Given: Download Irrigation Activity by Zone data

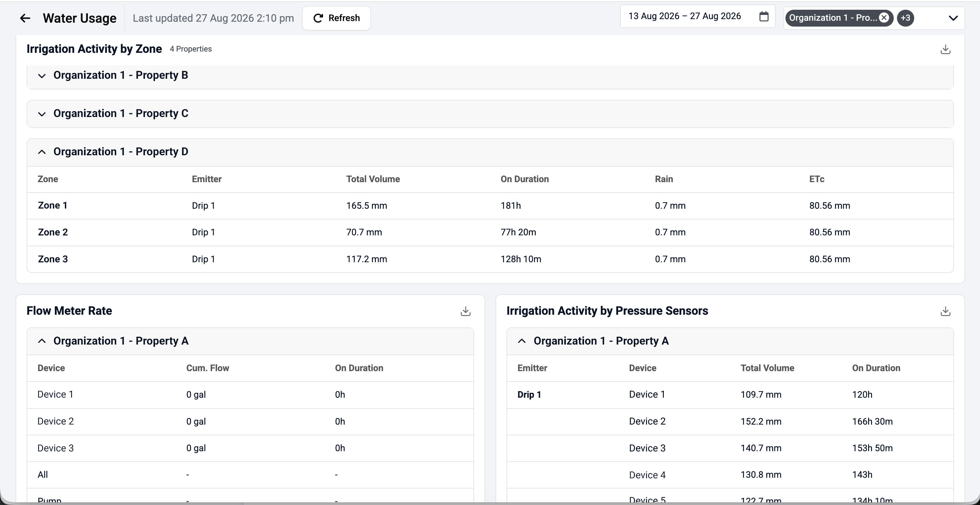Looking at the screenshot, I should (x=945, y=50).
